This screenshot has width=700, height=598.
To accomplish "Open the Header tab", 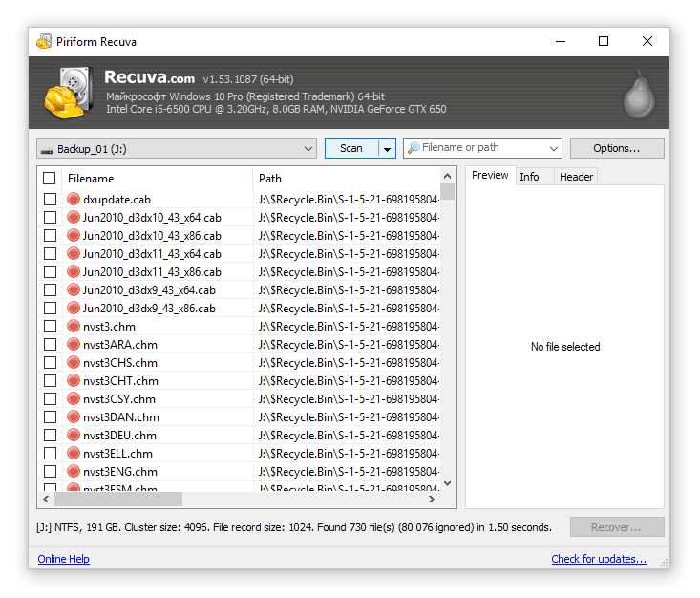I will [x=576, y=177].
